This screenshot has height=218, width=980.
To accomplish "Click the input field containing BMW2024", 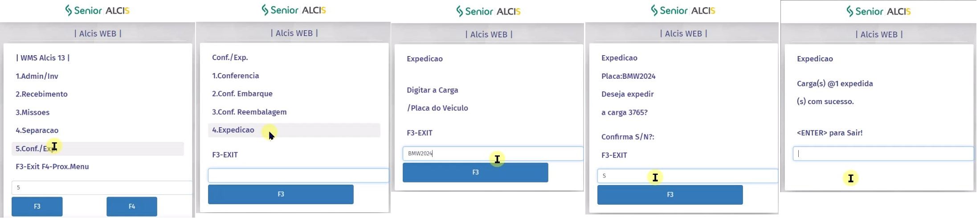I will [x=493, y=153].
